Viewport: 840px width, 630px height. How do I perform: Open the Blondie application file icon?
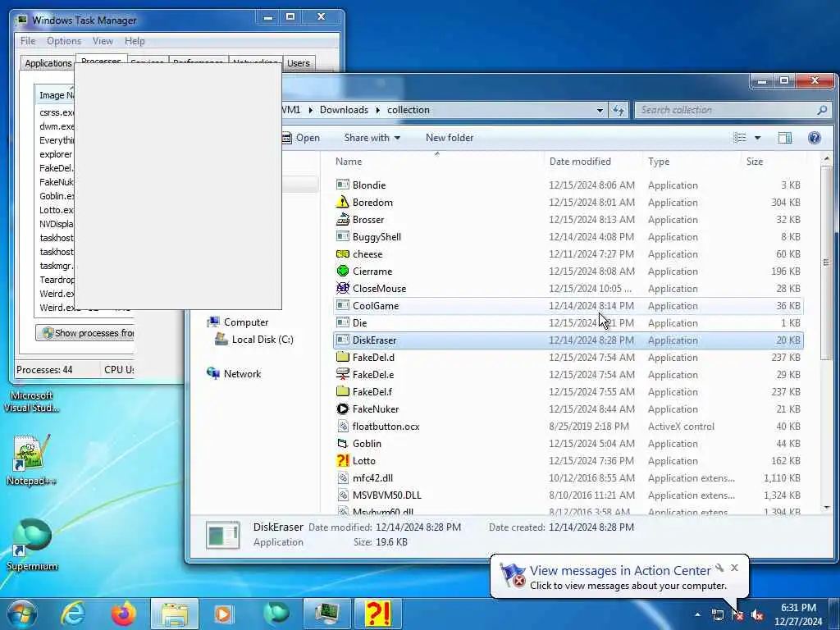click(342, 185)
